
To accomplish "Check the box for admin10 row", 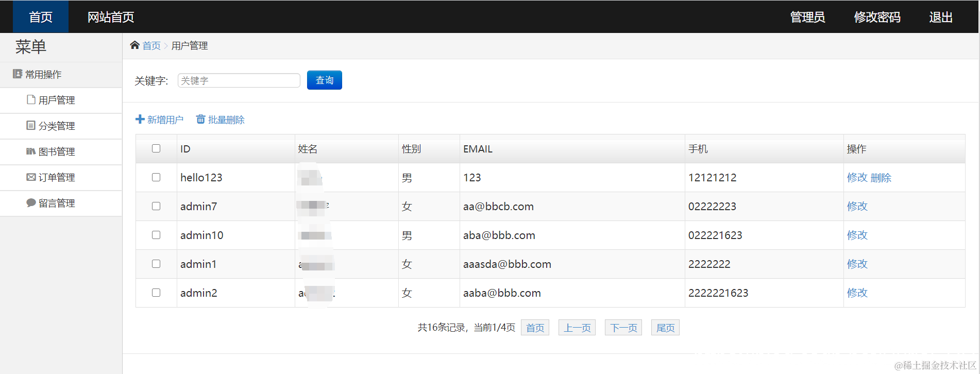I will pyautogui.click(x=156, y=235).
